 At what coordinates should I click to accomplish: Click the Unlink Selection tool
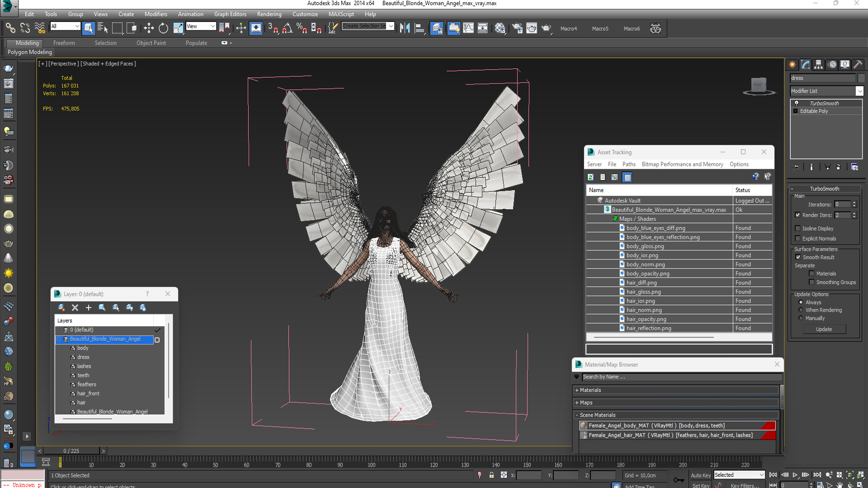pyautogui.click(x=25, y=28)
